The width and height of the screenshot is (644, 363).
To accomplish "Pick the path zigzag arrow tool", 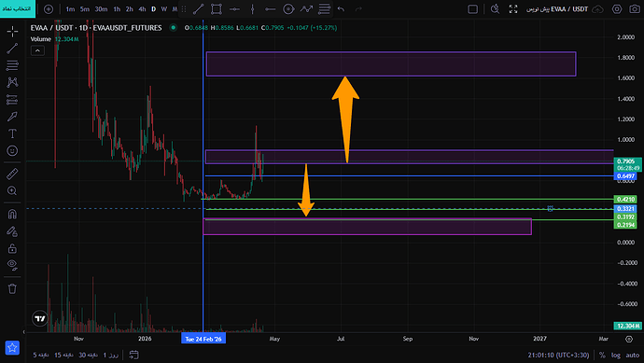I will click(x=306, y=9).
